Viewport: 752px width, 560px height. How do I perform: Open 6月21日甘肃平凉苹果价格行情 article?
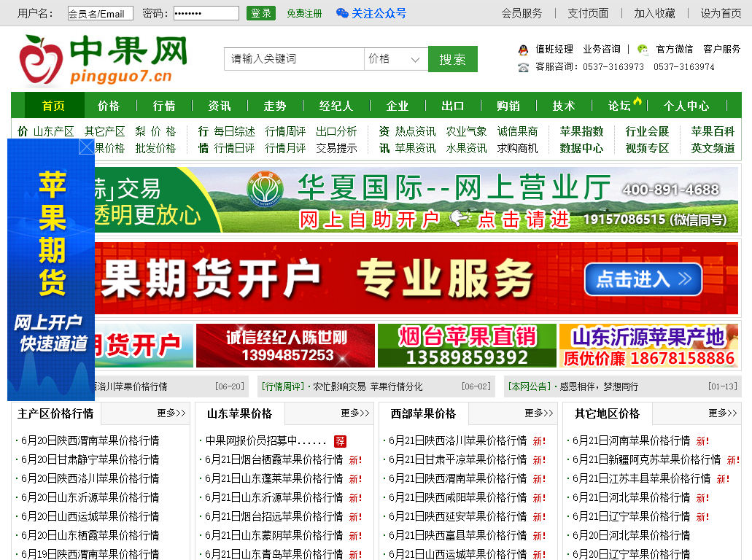457,460
